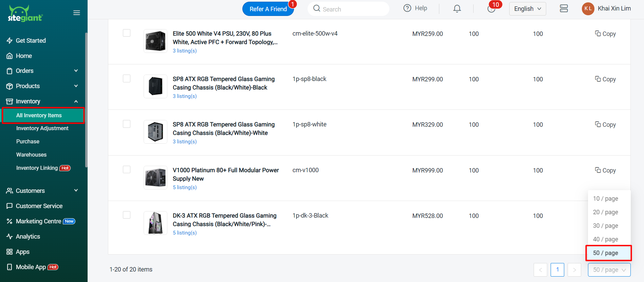Click the Refer A Friend button
Viewport: 644px width, 282px height.
click(x=268, y=9)
